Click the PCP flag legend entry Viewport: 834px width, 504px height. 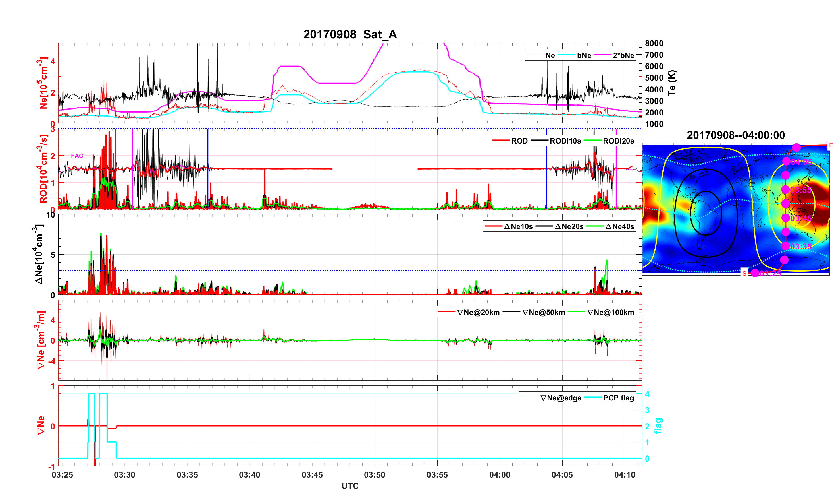[x=619, y=398]
